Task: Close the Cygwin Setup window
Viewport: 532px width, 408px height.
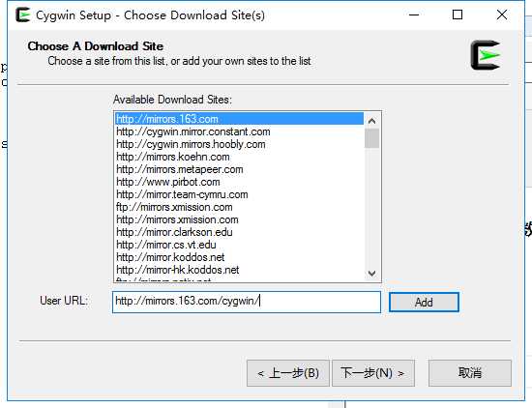Action: pyautogui.click(x=501, y=15)
